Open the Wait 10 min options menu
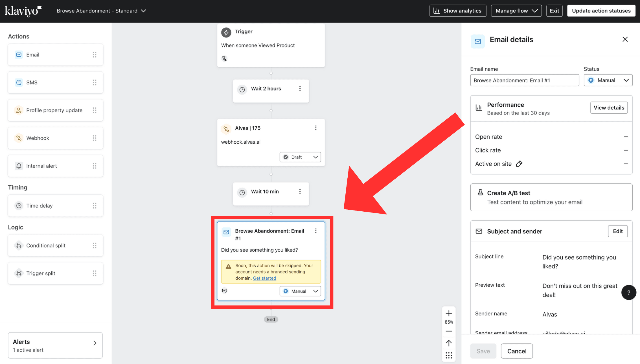Viewport: 640px width, 364px height. [x=300, y=192]
